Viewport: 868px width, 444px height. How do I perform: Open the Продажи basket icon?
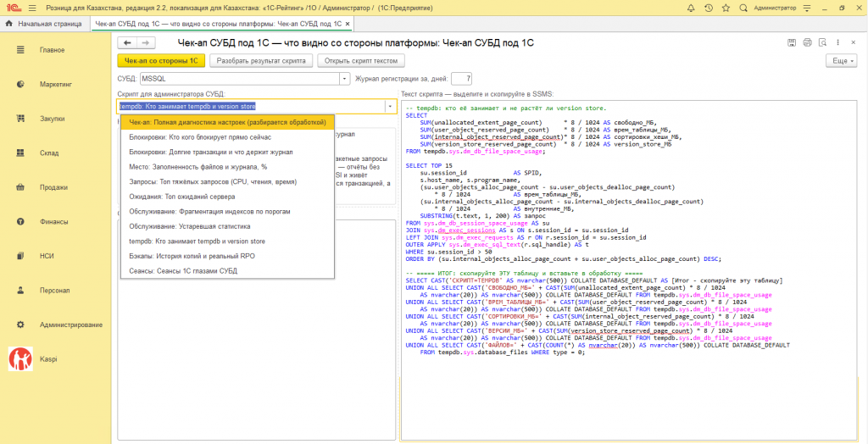pyautogui.click(x=20, y=187)
